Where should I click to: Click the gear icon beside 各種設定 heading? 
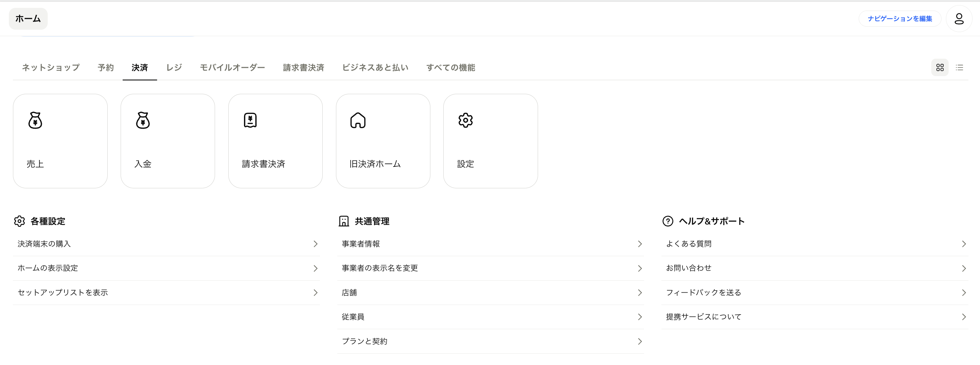pos(19,221)
